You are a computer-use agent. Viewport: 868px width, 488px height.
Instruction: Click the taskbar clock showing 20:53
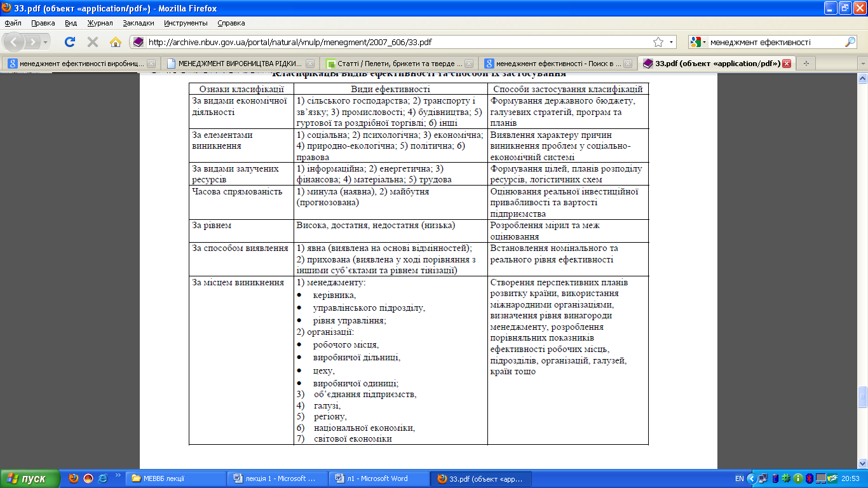(x=851, y=478)
